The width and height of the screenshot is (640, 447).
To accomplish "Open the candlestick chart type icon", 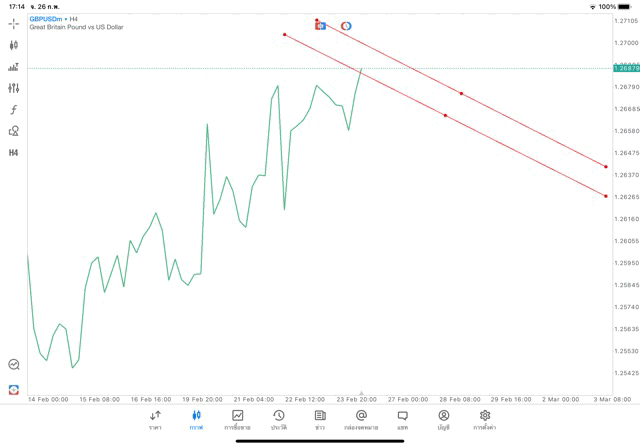I will pyautogui.click(x=14, y=45).
